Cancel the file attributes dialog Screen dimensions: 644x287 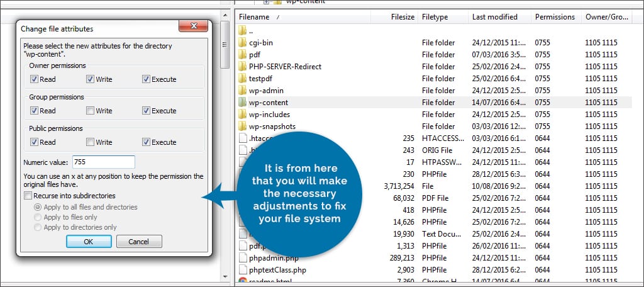[139, 241]
